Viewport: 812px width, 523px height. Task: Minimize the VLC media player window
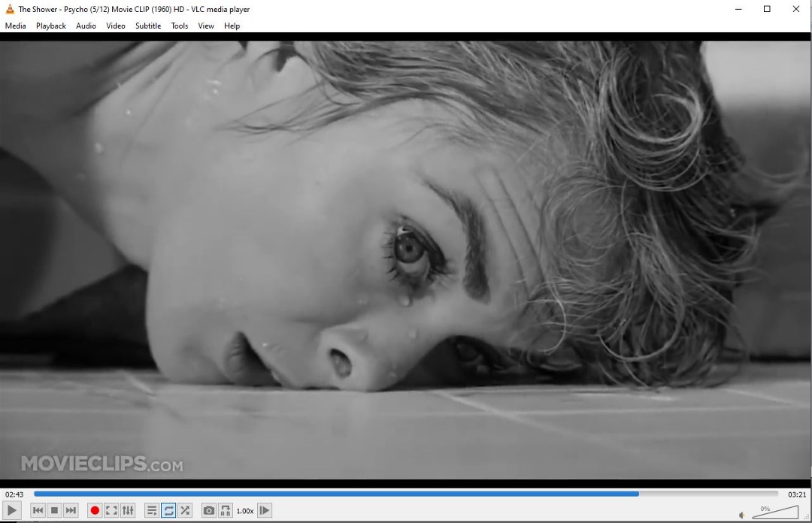pyautogui.click(x=738, y=9)
